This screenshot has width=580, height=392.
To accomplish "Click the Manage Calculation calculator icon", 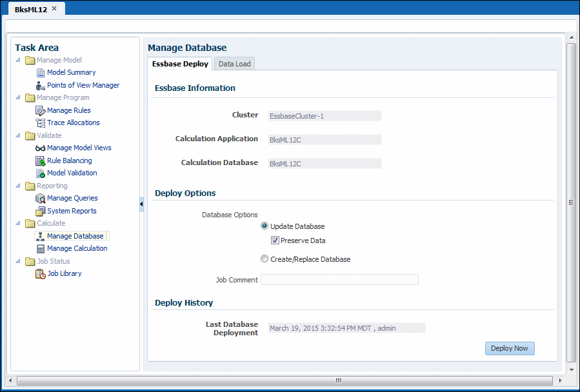I will pyautogui.click(x=41, y=248).
